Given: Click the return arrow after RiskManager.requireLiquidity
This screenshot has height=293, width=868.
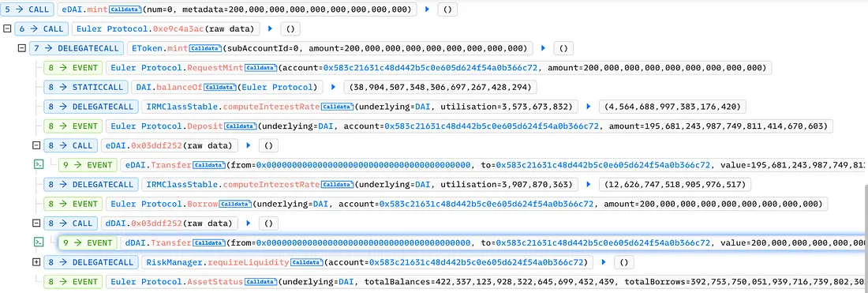Looking at the screenshot, I should (604, 262).
